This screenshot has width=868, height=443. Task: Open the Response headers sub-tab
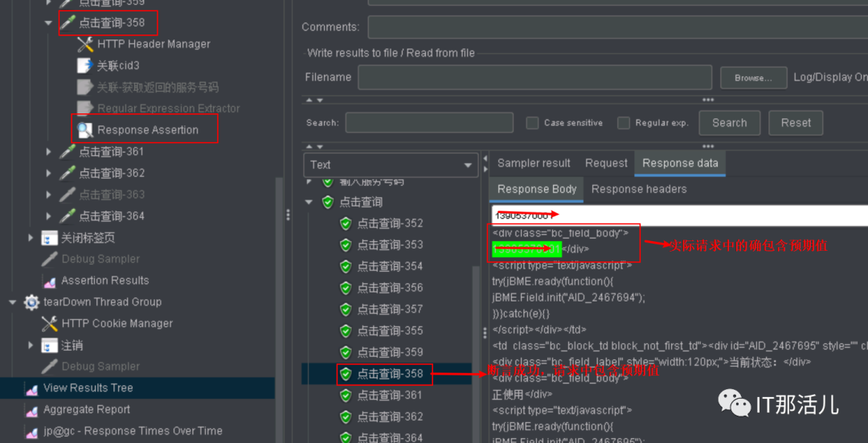click(639, 190)
